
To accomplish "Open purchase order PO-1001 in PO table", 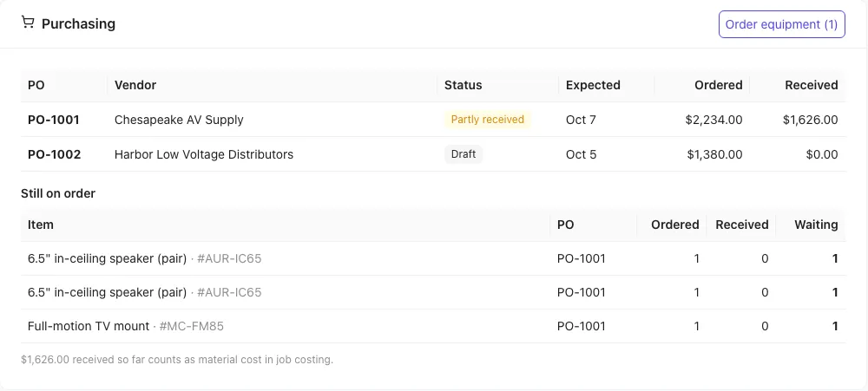I will tap(54, 120).
